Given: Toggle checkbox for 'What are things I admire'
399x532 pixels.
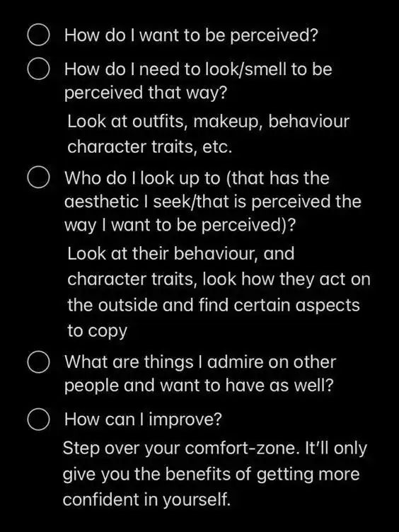Looking at the screenshot, I should (39, 362).
